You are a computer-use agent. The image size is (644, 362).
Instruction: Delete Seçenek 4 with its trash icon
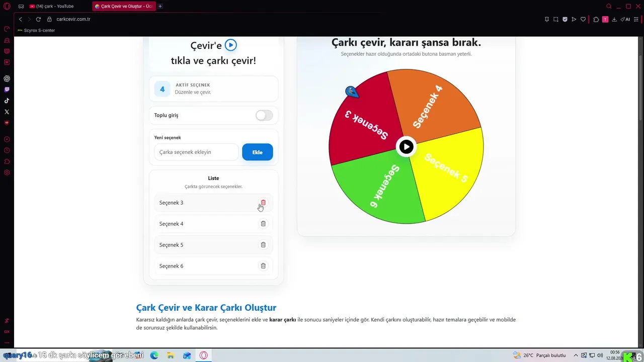(263, 224)
